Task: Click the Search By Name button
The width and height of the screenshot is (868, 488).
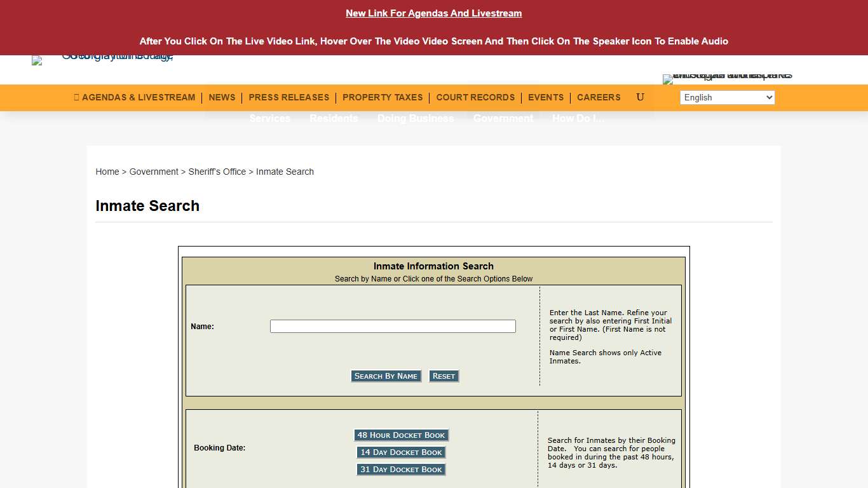Action: click(386, 376)
